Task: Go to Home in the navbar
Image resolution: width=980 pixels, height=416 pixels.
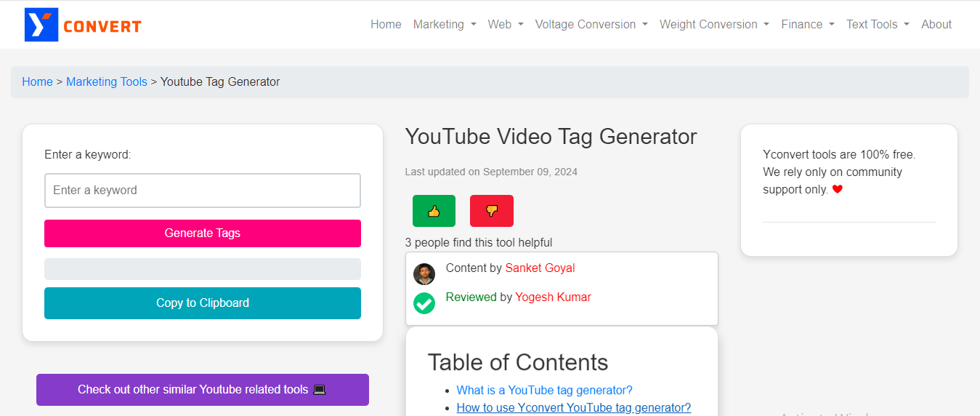Action: click(386, 24)
